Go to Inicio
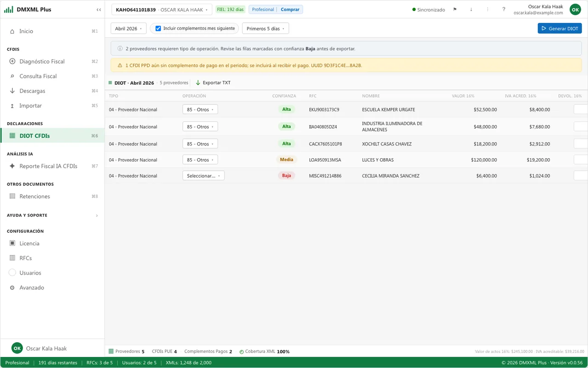Viewport: 588px width, 368px height. [52, 31]
